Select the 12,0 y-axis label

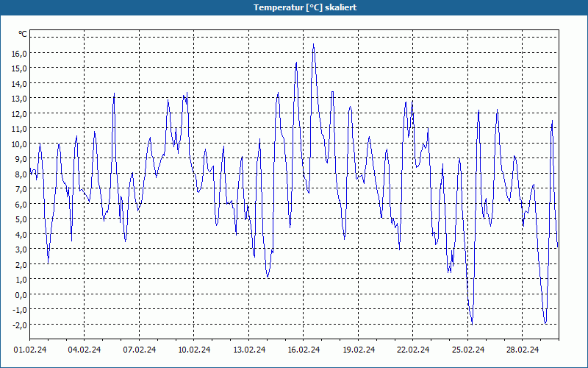19,114
